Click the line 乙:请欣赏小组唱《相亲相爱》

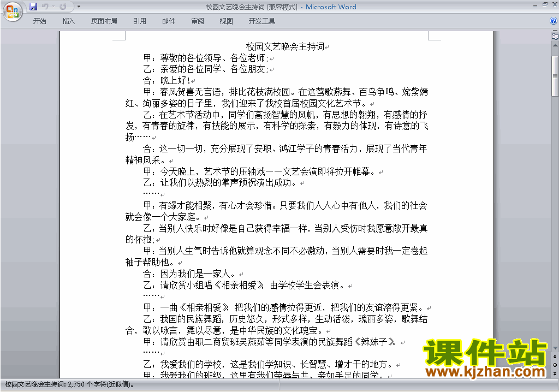click(x=244, y=285)
